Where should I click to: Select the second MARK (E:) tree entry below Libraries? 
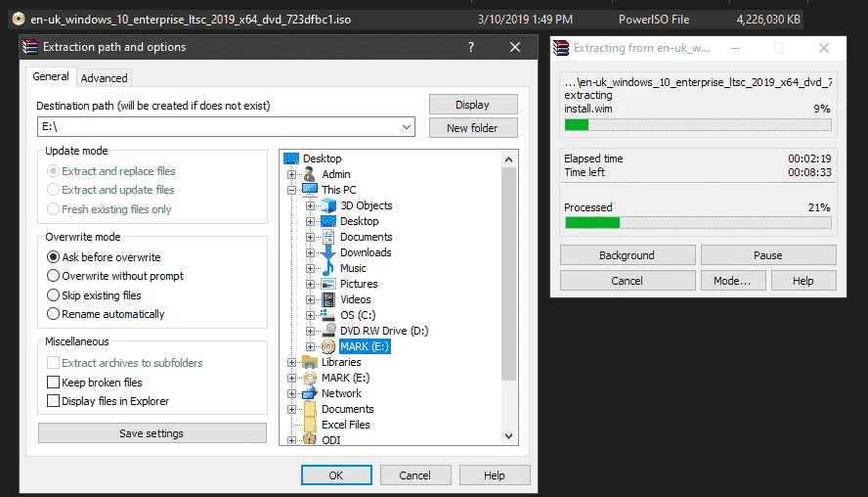(345, 378)
